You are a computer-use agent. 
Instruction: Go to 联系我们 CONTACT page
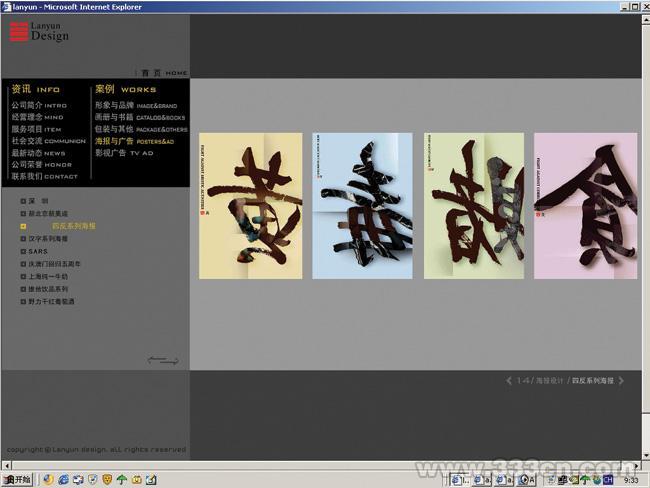pyautogui.click(x=44, y=176)
